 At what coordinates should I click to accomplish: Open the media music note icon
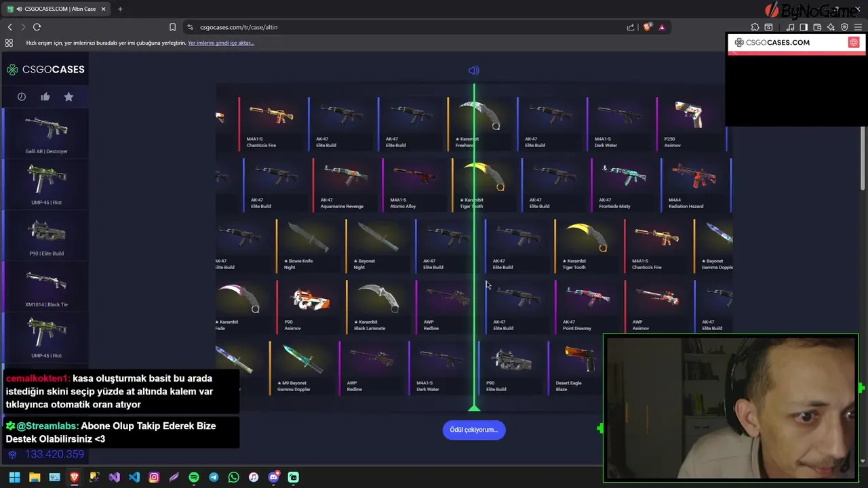[791, 27]
